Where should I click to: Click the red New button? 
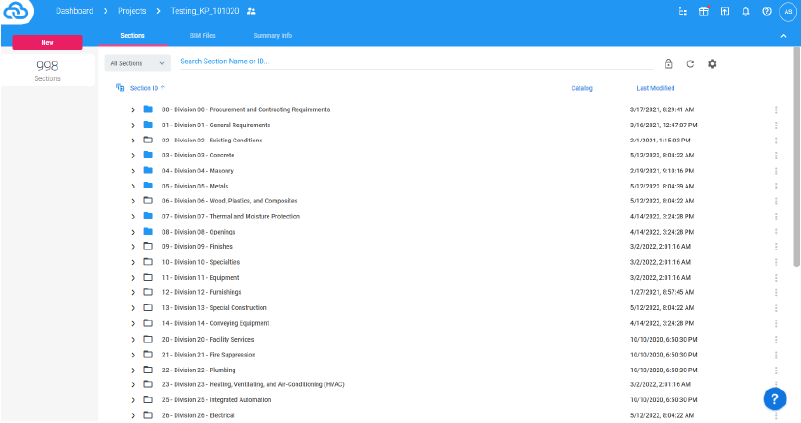(48, 42)
